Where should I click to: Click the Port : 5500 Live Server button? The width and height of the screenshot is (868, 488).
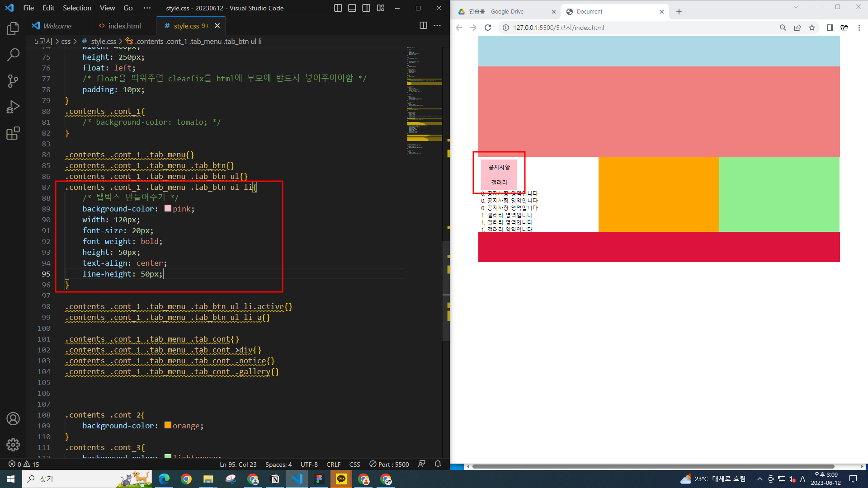[389, 464]
